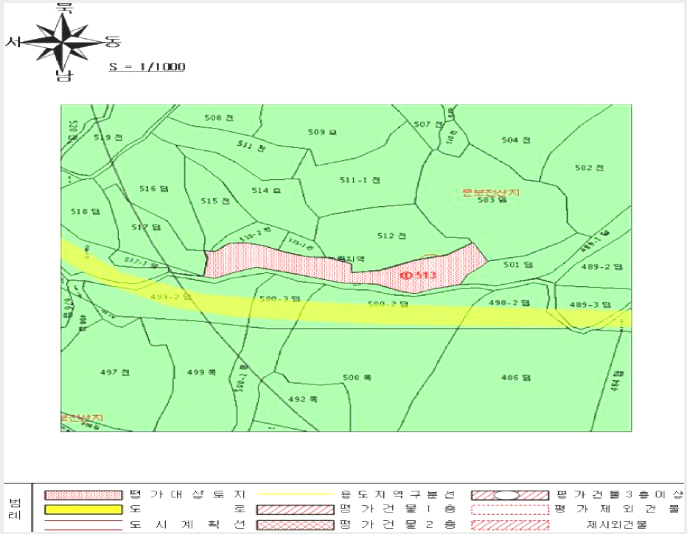Click parcel label 499-2 답
The image size is (687, 534).
(171, 297)
